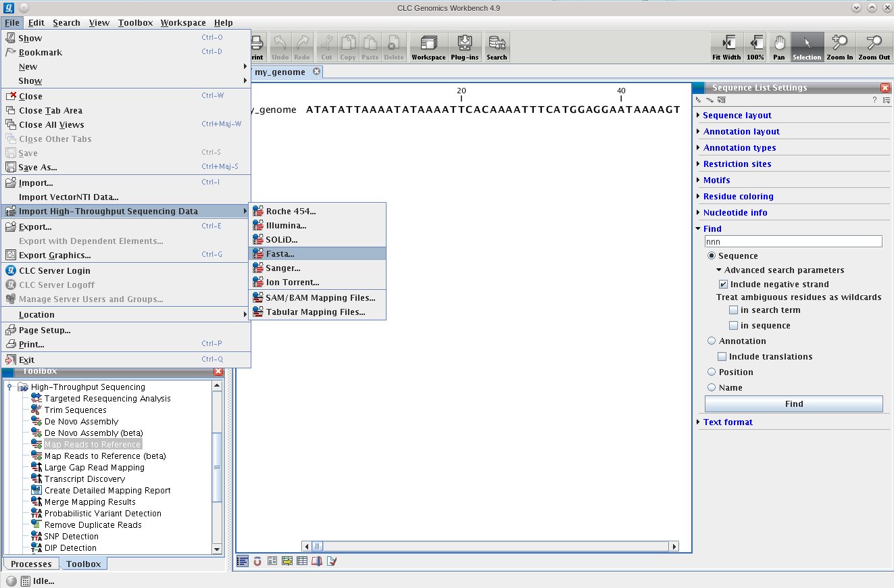Switch to sequence list view icon
The width and height of the screenshot is (894, 588).
tap(243, 561)
